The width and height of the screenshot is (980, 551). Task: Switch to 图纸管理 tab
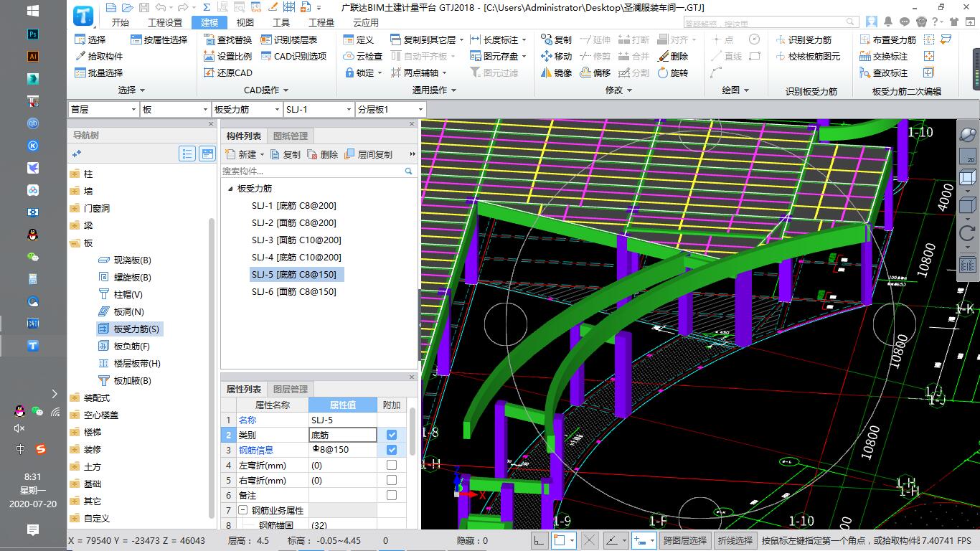pos(291,136)
